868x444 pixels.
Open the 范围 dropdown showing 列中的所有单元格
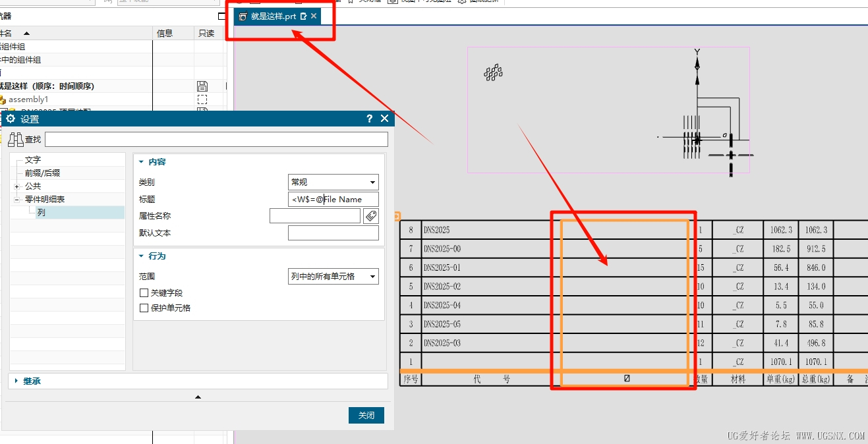pyautogui.click(x=333, y=276)
